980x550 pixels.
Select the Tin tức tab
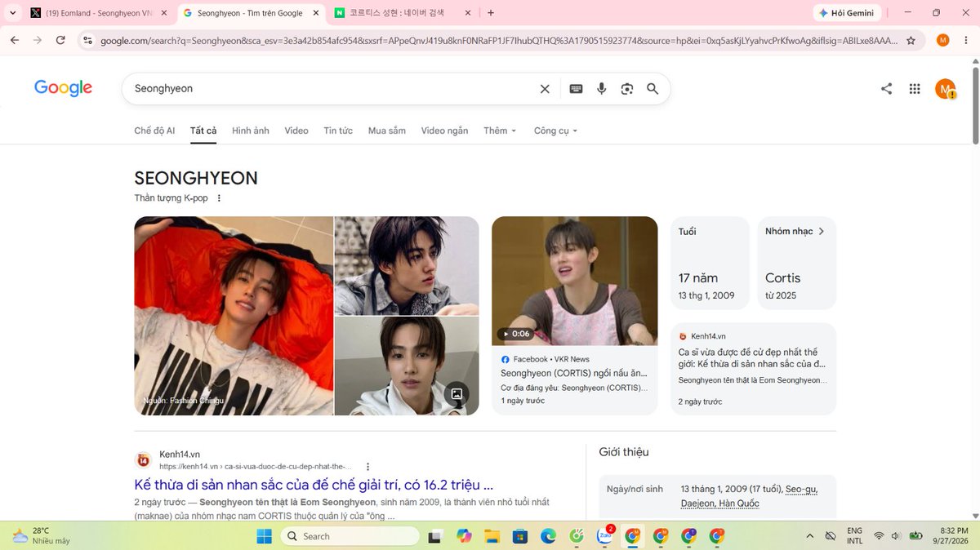[x=338, y=131]
